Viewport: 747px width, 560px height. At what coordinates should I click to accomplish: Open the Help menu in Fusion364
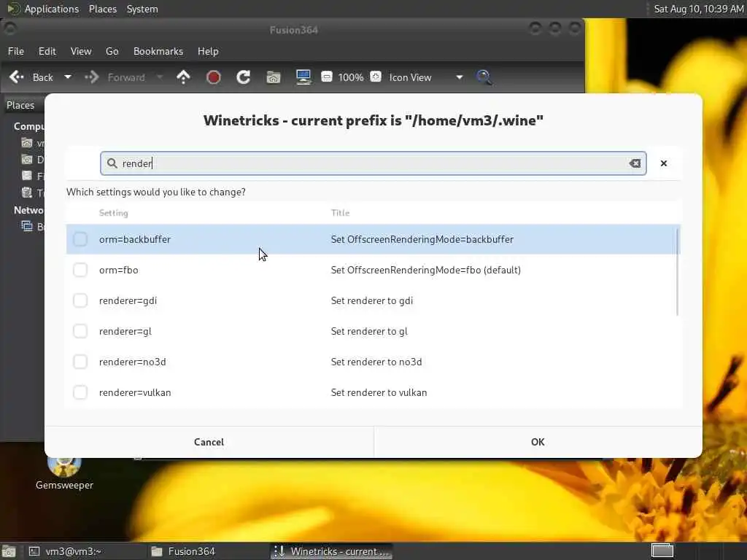coord(208,51)
